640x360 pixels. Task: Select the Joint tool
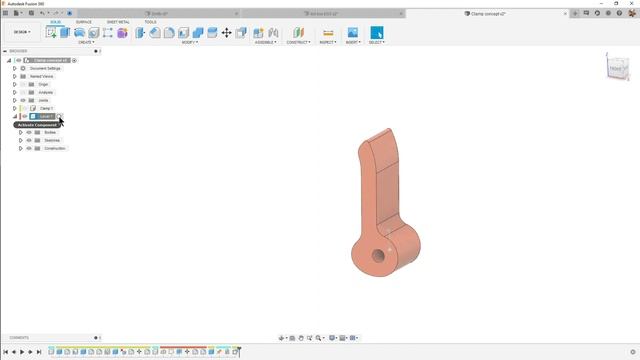coord(273,33)
